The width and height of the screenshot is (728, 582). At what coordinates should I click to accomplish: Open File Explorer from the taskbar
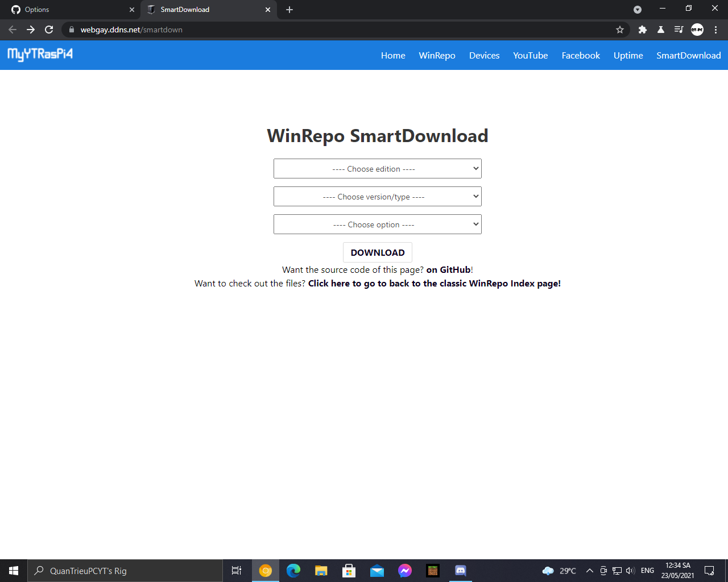tap(321, 571)
